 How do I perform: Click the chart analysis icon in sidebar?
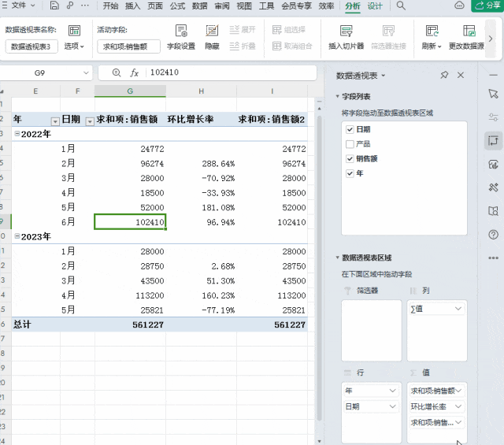pyautogui.click(x=494, y=165)
